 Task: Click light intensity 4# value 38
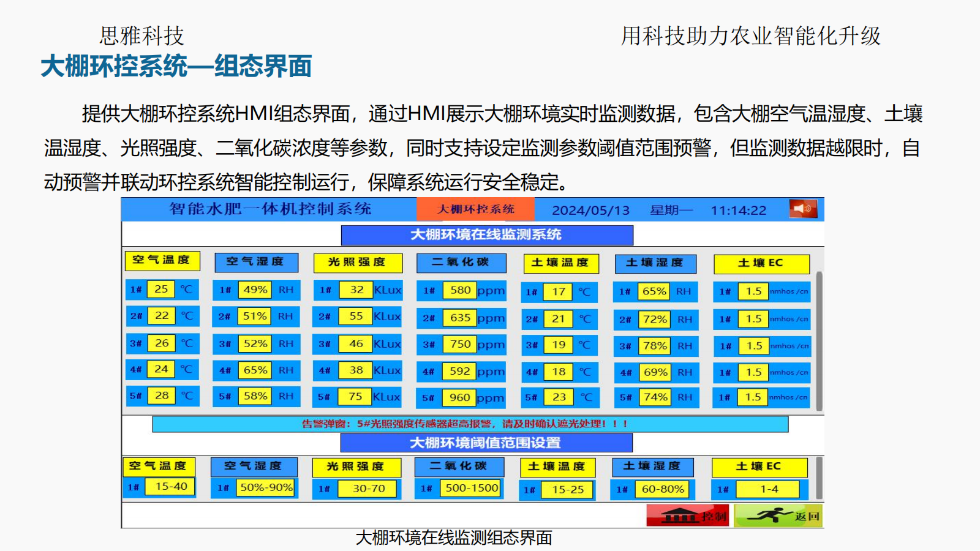click(x=356, y=370)
